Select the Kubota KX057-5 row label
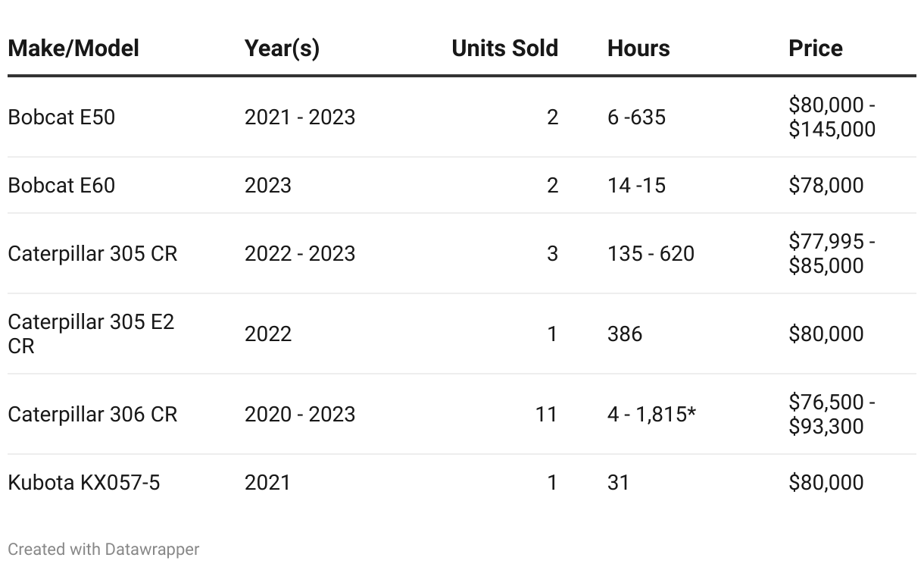Screen dimensions: 924x567 coord(84,483)
